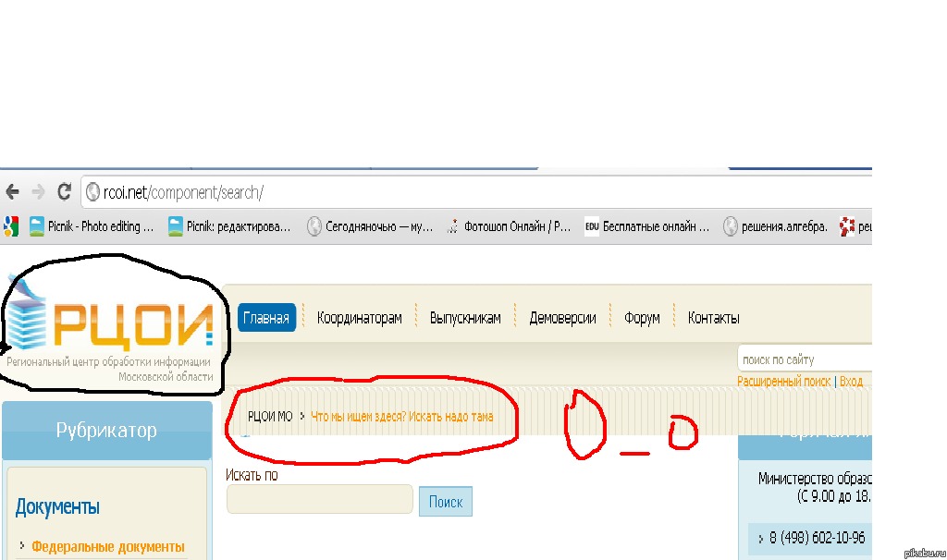Viewport: 947px width, 560px height.
Task: Open the решения.алгебра bookmark
Action: point(775,225)
